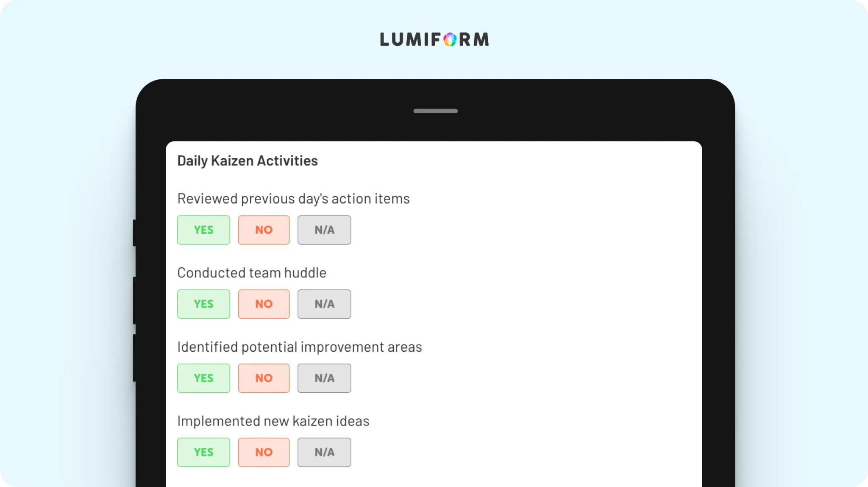
Task: Pick NO for implemented new kaizen ideas
Action: point(264,452)
